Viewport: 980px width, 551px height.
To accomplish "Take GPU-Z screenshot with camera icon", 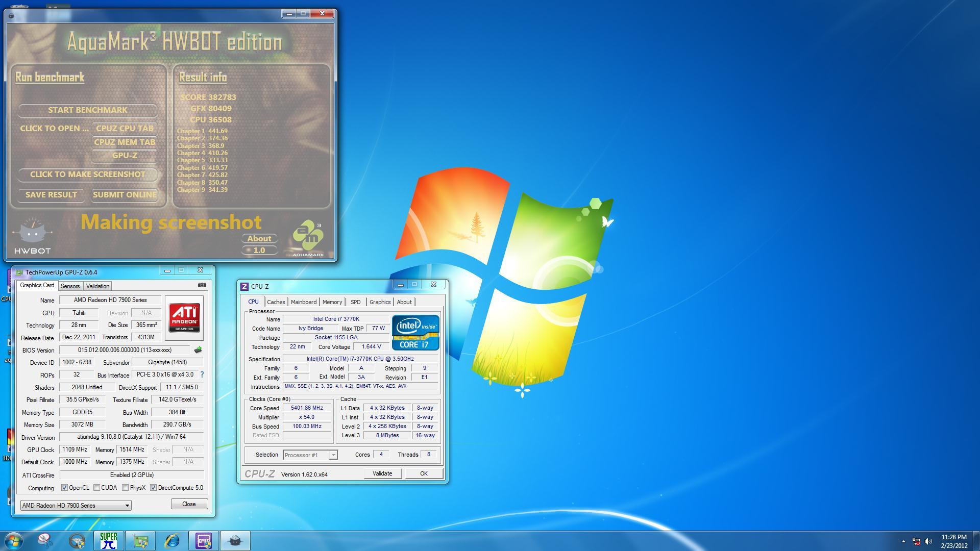I will click(x=202, y=285).
